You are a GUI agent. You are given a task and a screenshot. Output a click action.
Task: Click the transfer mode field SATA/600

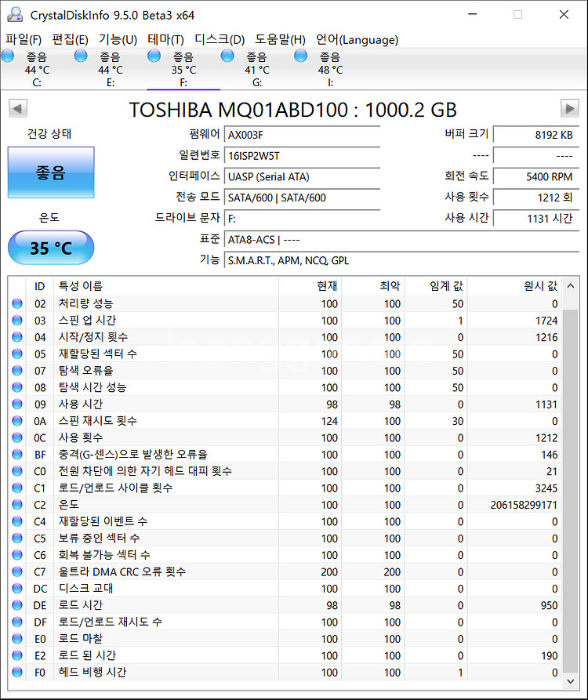tap(302, 198)
